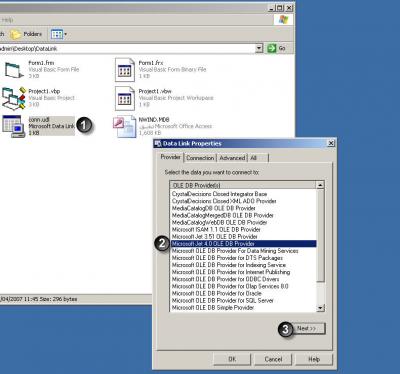Close the Data Link Properties dialog
Screen dimensions: 400x374
coord(331,143)
